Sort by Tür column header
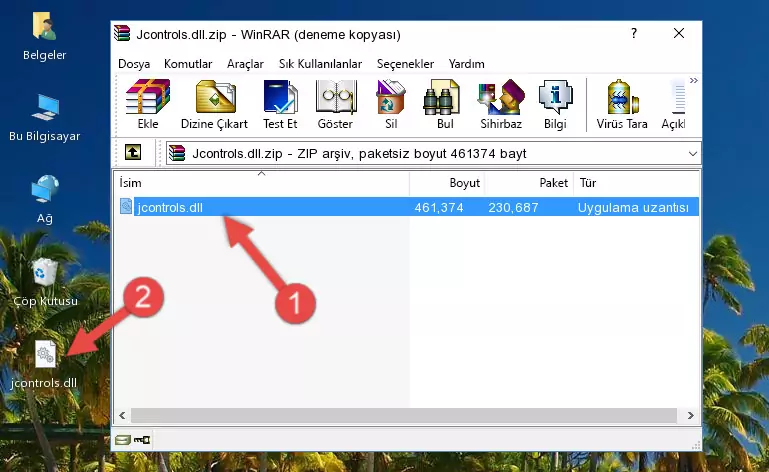Viewport: 769px width, 472px height. pyautogui.click(x=636, y=183)
